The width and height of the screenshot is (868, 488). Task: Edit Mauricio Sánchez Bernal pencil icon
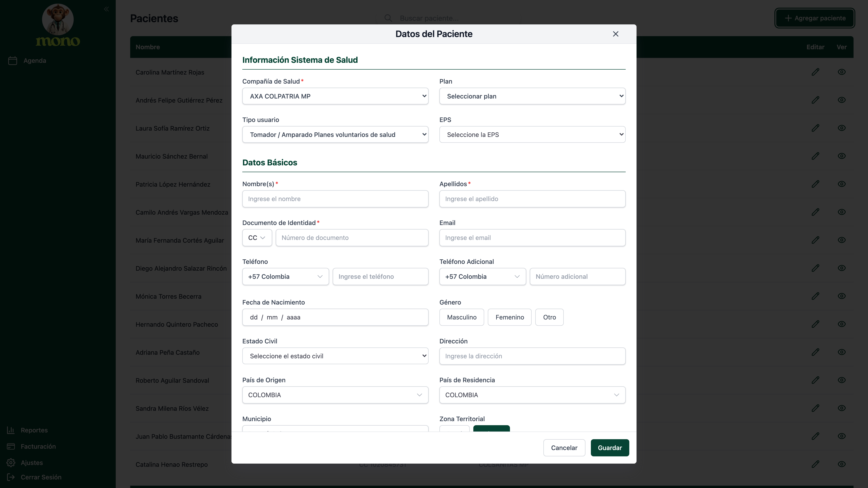[815, 156]
